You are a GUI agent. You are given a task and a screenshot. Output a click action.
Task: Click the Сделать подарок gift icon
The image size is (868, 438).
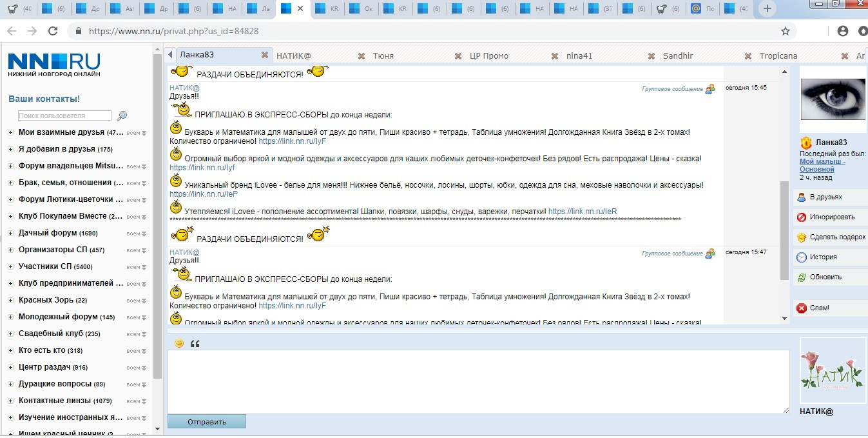click(802, 237)
